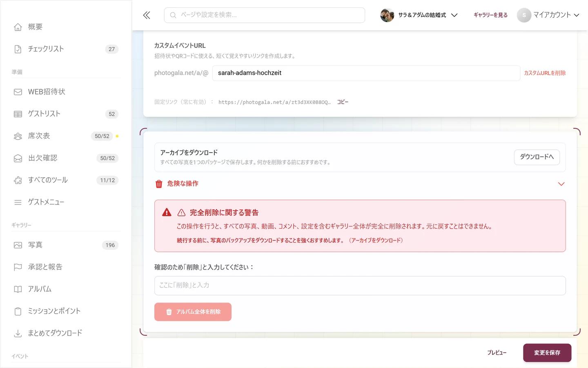
Task: Open the 写真 gallery menu item
Action: (x=66, y=245)
